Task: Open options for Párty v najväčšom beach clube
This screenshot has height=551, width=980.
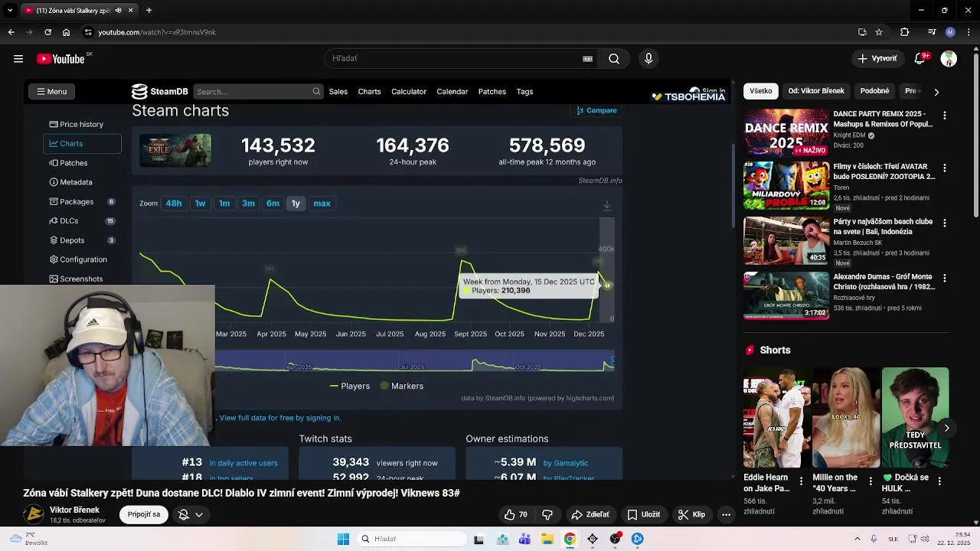Action: pyautogui.click(x=944, y=223)
